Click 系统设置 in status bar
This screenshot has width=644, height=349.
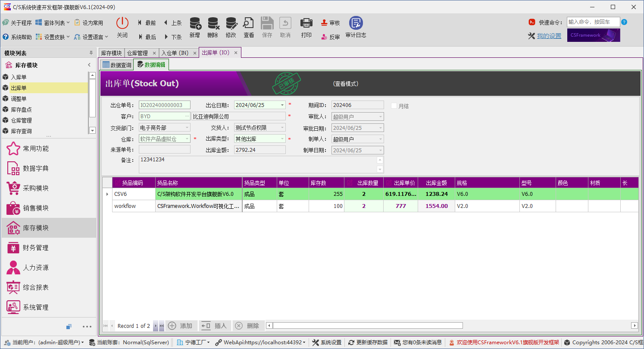pyautogui.click(x=326, y=343)
